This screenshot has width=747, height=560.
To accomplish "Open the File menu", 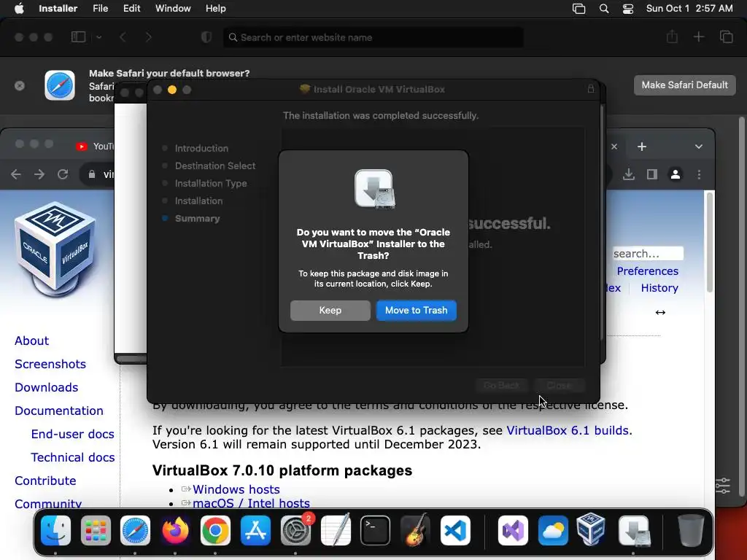I will pyautogui.click(x=100, y=9).
